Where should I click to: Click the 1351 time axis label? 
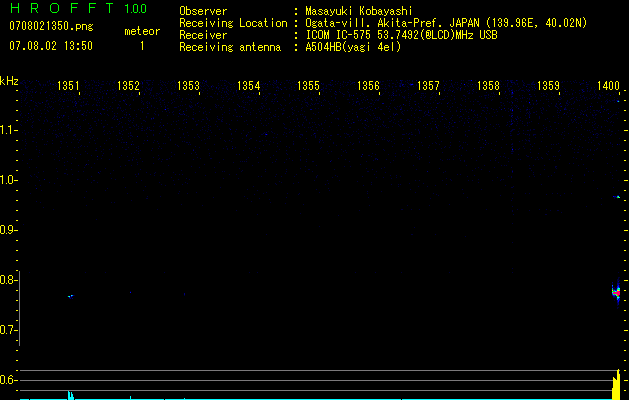coord(68,86)
